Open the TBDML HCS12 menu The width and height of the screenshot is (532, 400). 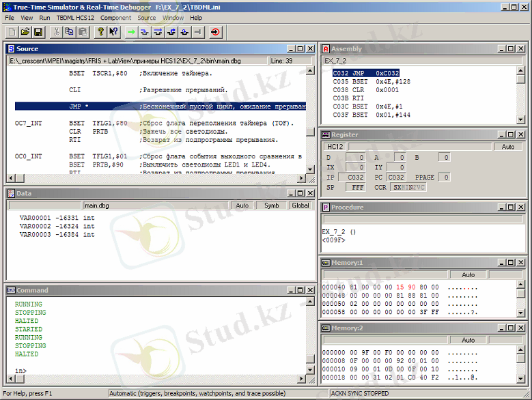click(76, 17)
